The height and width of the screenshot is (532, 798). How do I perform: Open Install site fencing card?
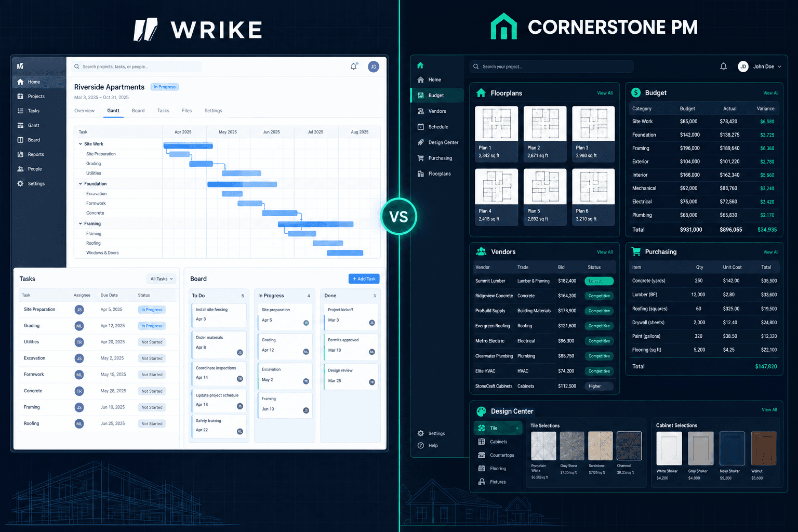[219, 314]
